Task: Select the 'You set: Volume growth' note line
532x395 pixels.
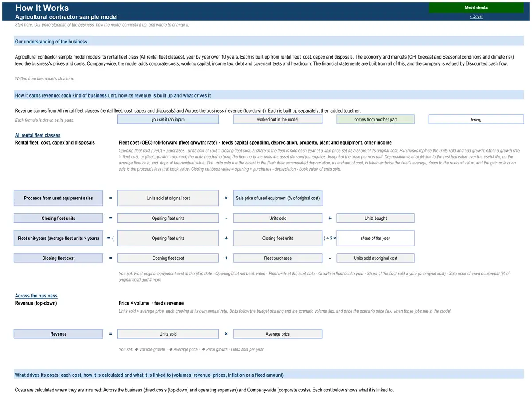Action: (191, 349)
